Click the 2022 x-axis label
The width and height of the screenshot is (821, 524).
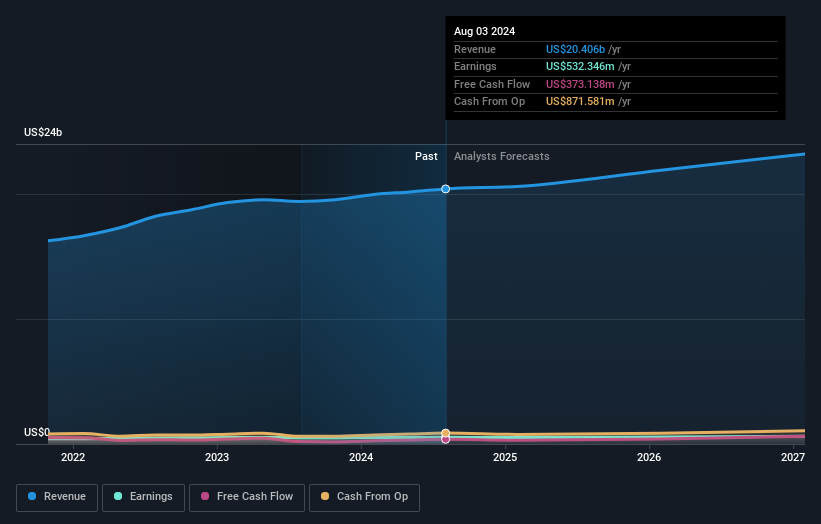tap(73, 457)
